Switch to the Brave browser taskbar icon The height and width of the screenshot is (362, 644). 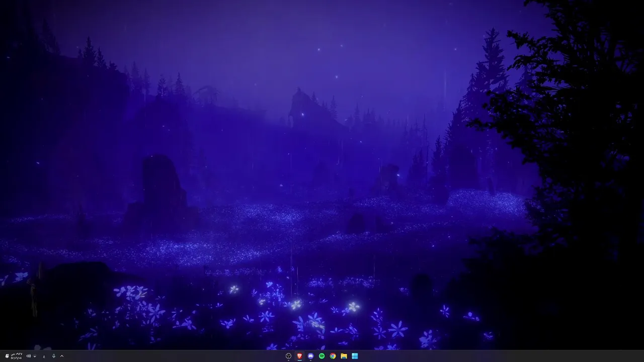coord(299,356)
